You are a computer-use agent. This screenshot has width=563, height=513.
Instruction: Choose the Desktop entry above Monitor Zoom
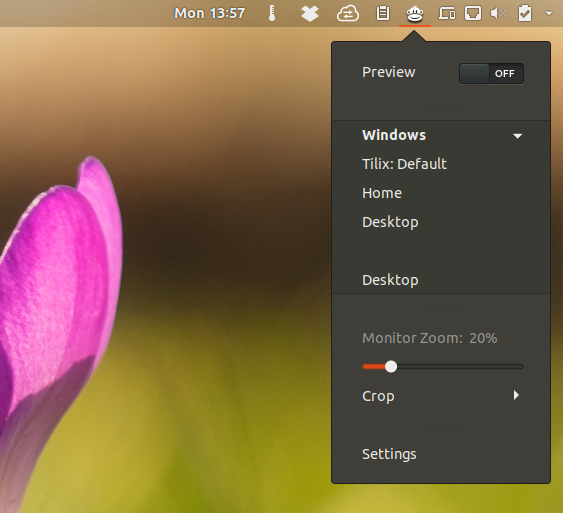point(441,280)
